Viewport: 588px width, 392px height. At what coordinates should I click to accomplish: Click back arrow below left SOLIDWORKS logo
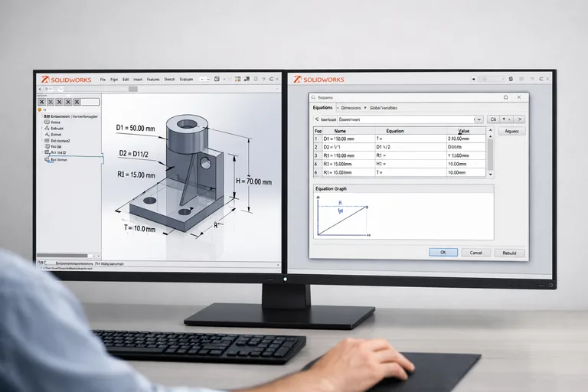click(x=40, y=89)
